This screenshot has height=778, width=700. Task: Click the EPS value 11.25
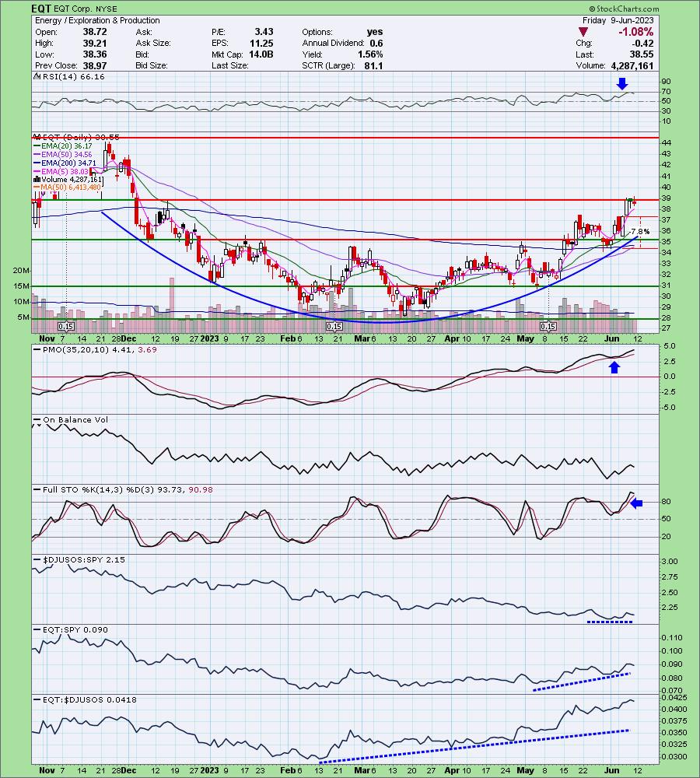pyautogui.click(x=261, y=43)
